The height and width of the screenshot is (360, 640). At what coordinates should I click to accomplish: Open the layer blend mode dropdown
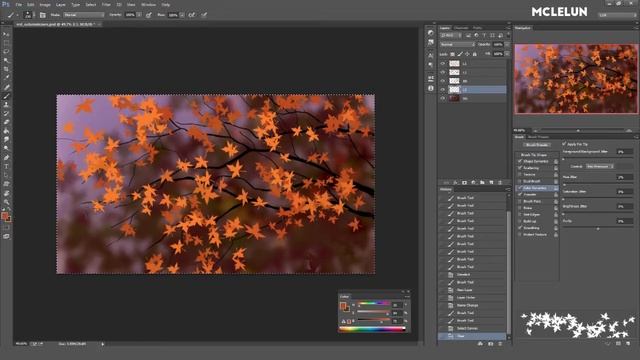click(457, 44)
